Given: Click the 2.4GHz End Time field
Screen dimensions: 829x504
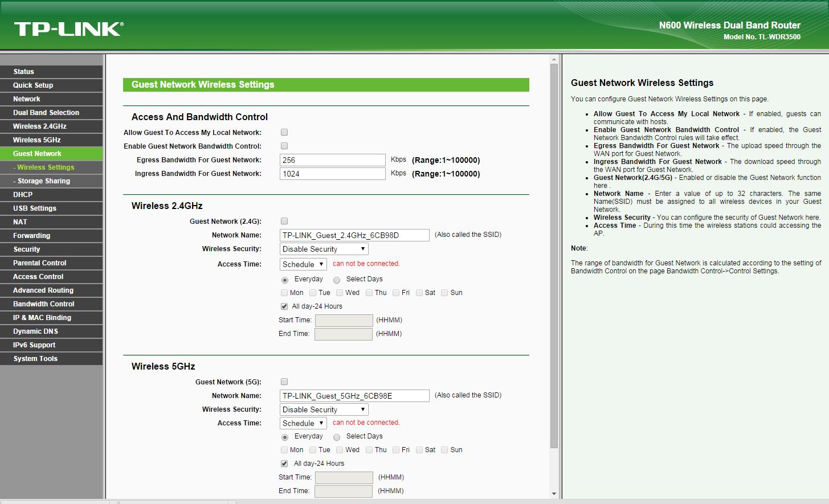Looking at the screenshot, I should point(344,334).
